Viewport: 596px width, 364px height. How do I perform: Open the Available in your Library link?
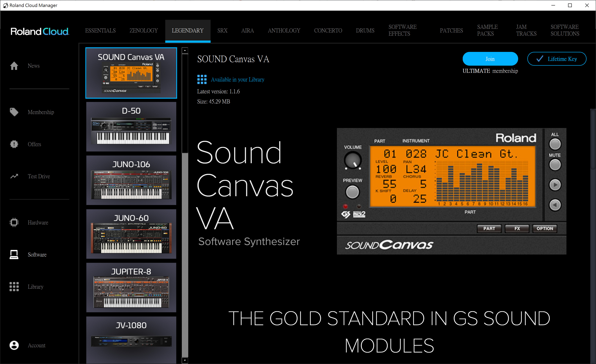point(238,79)
